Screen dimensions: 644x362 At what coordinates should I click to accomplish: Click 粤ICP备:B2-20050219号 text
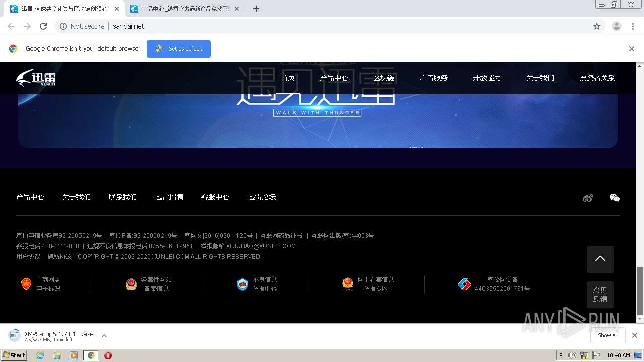(x=143, y=236)
